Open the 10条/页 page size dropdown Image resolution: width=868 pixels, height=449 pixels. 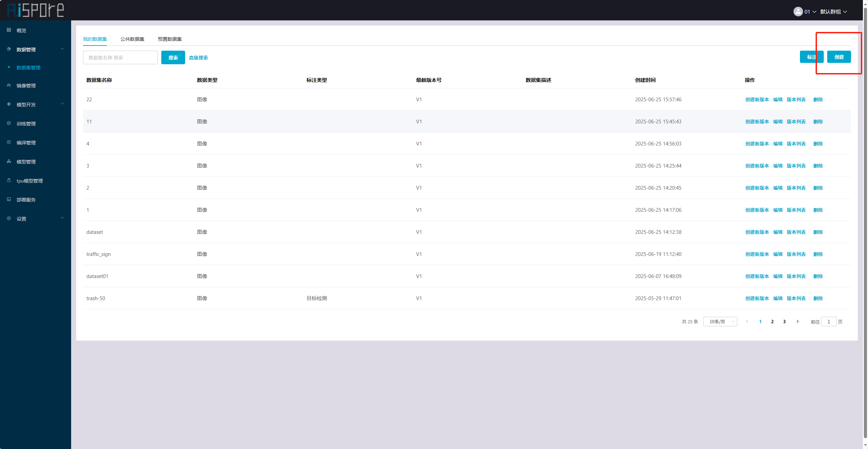click(x=720, y=322)
